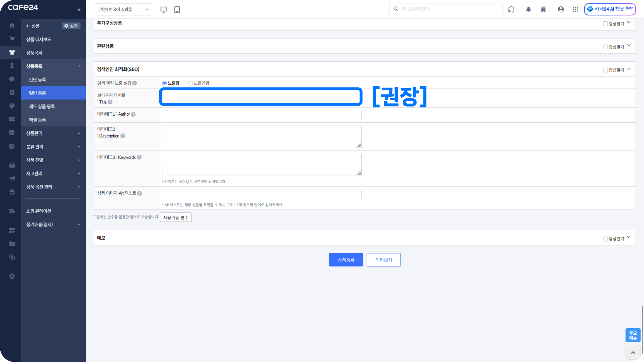Viewport: 644px width, 362px height.
Task: Click the home icon in left sidebar
Action: (12, 26)
